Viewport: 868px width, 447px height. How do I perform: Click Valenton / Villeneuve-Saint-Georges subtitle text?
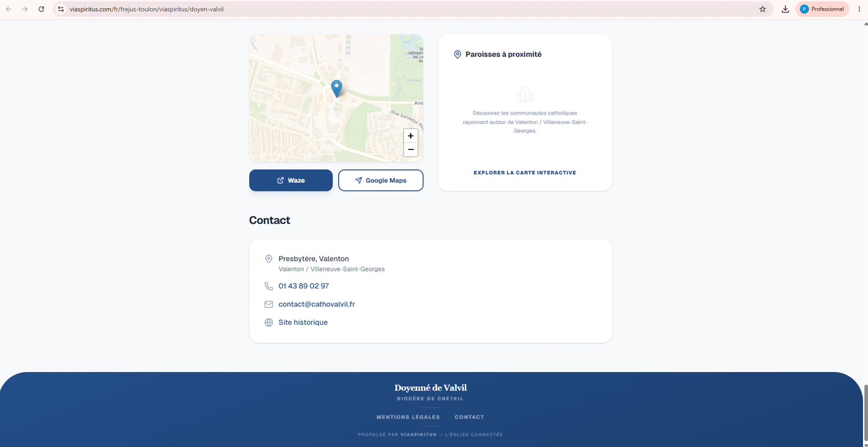332,269
